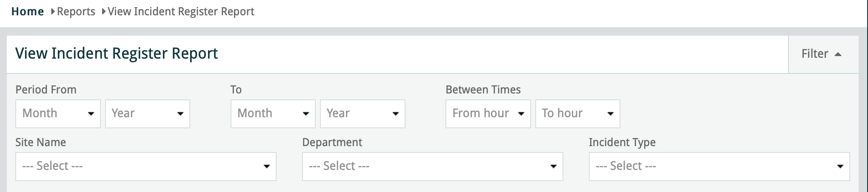Click the View Incident Register Report heading
The image size is (868, 192).
[x=117, y=54]
